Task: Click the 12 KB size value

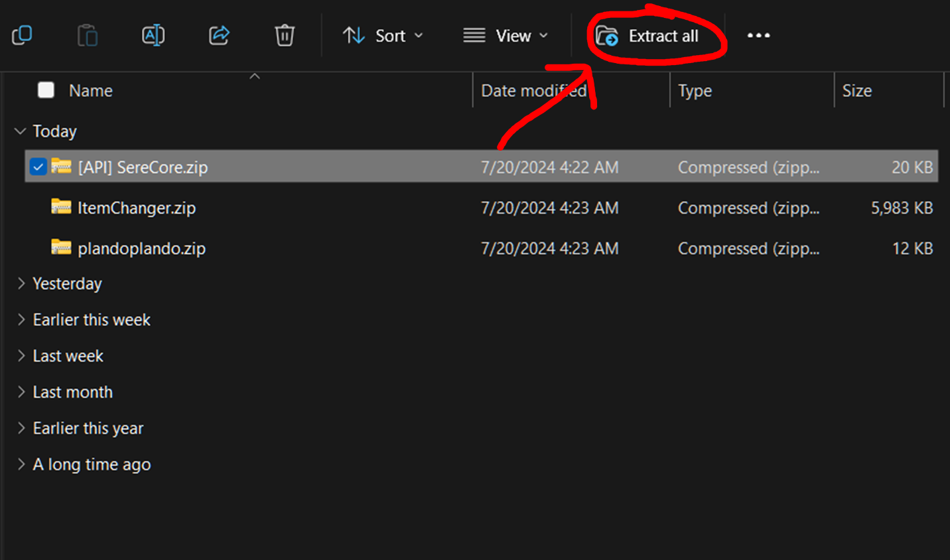Action: tap(912, 248)
